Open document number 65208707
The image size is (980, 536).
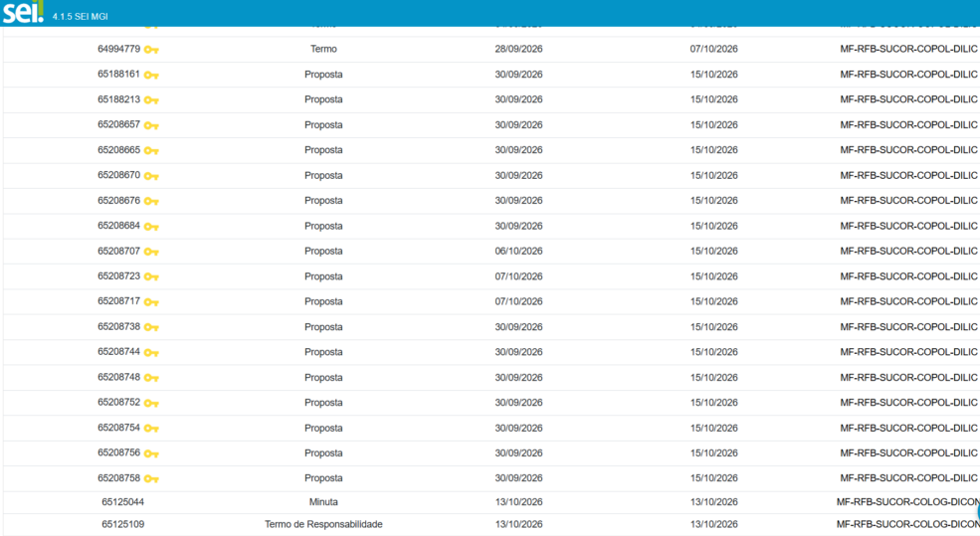click(118, 251)
